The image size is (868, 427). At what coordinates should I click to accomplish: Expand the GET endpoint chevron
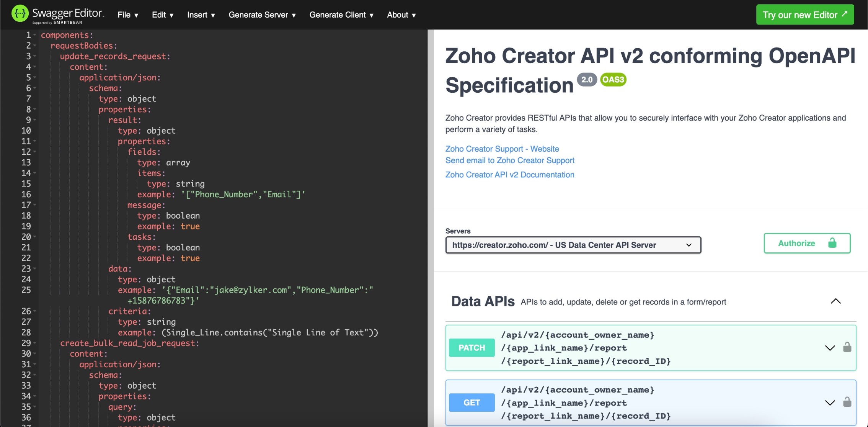(x=830, y=402)
